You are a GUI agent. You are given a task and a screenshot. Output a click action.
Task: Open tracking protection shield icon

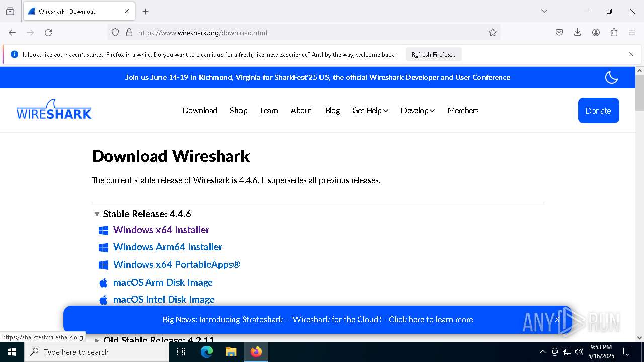point(115,33)
